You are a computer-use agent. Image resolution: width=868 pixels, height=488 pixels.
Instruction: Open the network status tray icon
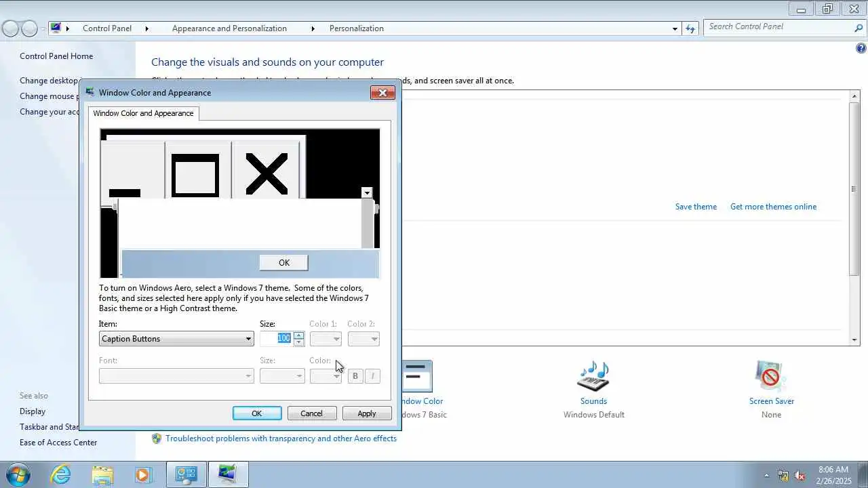coord(783,475)
